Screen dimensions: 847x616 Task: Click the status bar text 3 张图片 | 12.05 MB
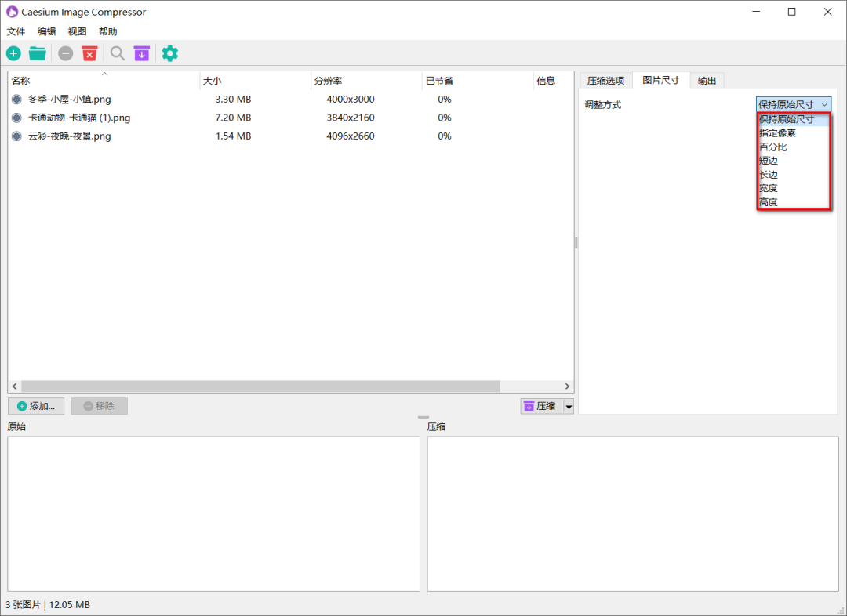[48, 605]
